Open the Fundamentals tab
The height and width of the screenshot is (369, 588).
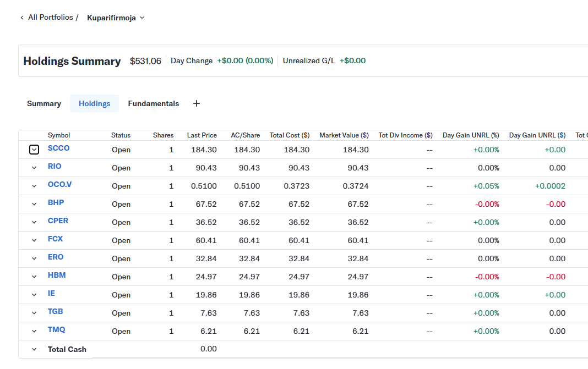click(153, 103)
